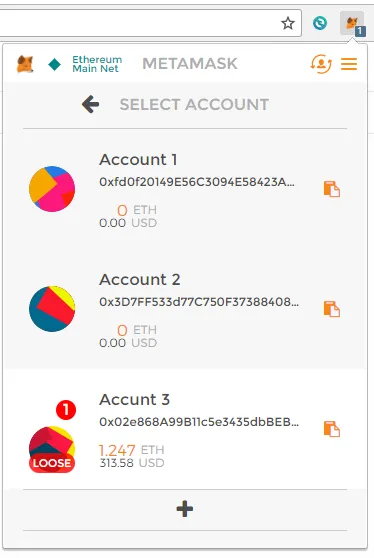
Task: Click the teal diamond network icon
Action: click(54, 64)
